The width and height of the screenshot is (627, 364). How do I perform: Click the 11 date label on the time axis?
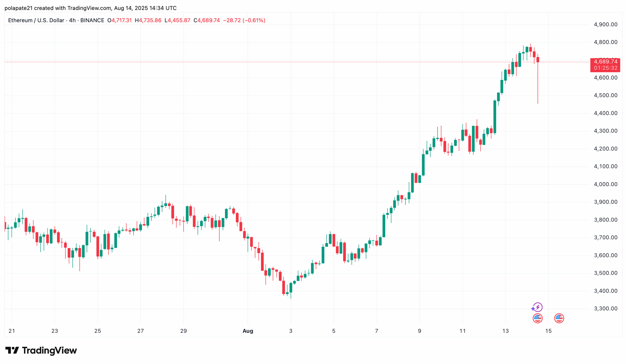point(463,331)
